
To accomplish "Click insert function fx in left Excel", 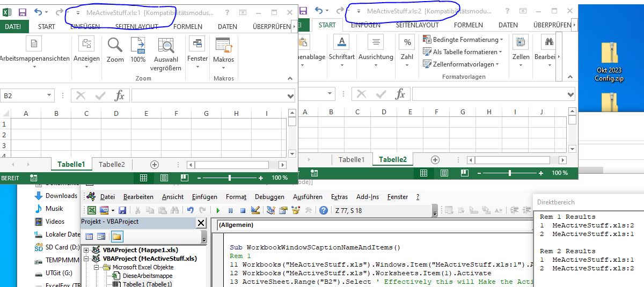I will 120,95.
